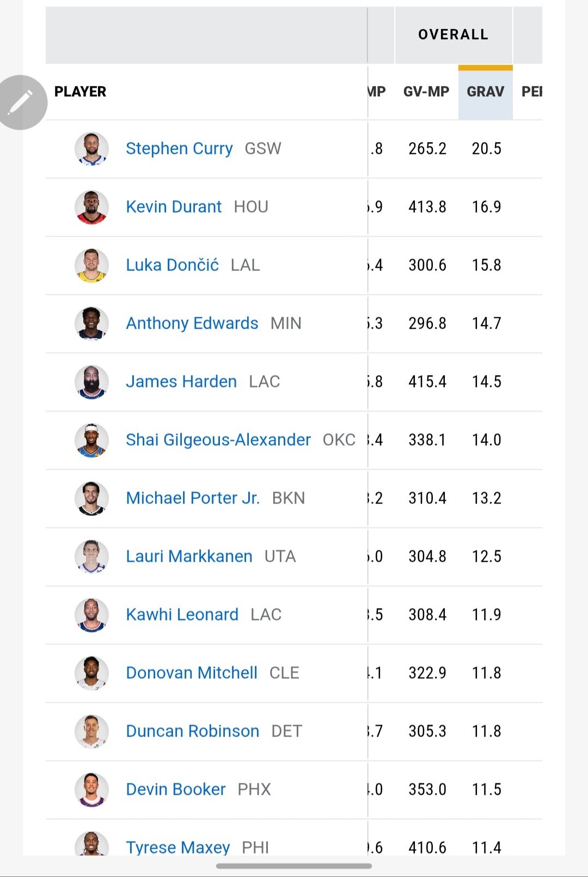
Task: Go to Donovan Mitchell's page
Action: pyautogui.click(x=192, y=673)
